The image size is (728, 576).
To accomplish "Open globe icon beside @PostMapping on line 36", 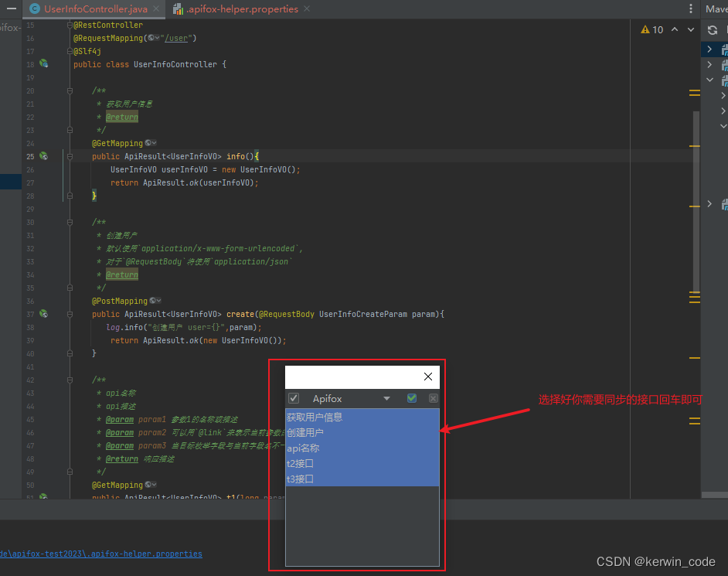I will coord(155,301).
